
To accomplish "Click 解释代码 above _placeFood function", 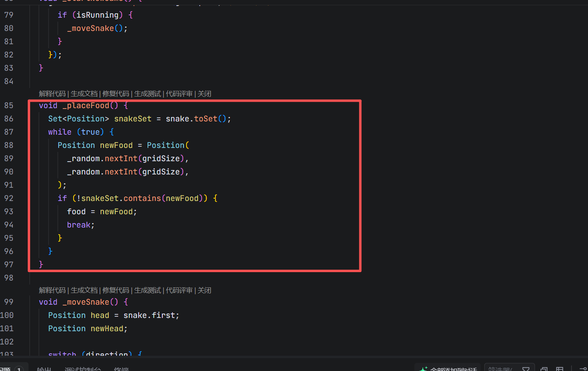I will tap(52, 94).
